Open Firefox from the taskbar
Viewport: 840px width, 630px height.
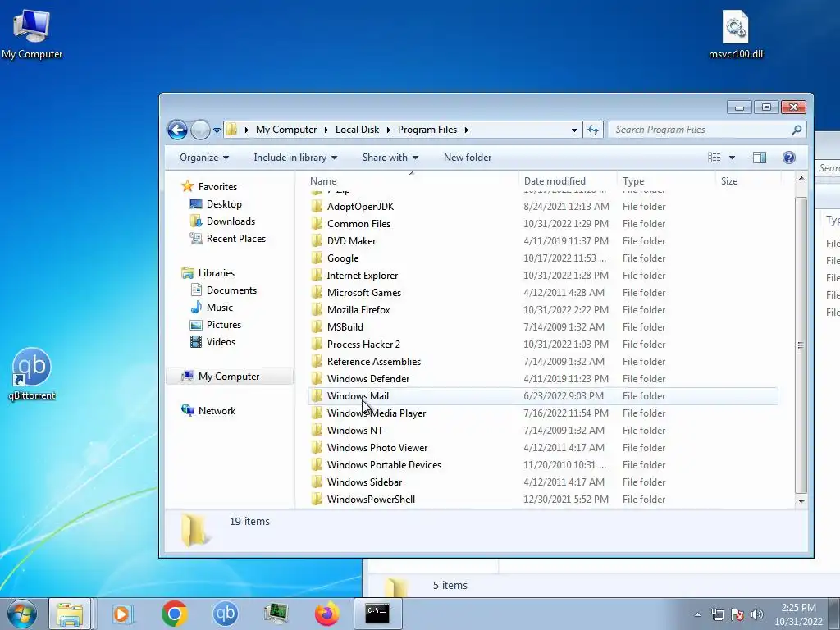click(x=326, y=614)
